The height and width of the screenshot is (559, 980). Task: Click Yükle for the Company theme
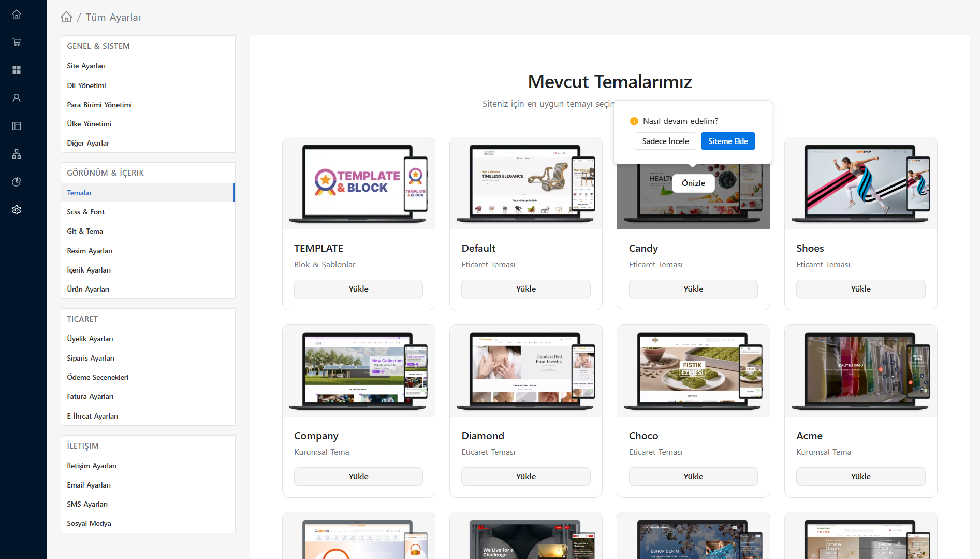[358, 477]
